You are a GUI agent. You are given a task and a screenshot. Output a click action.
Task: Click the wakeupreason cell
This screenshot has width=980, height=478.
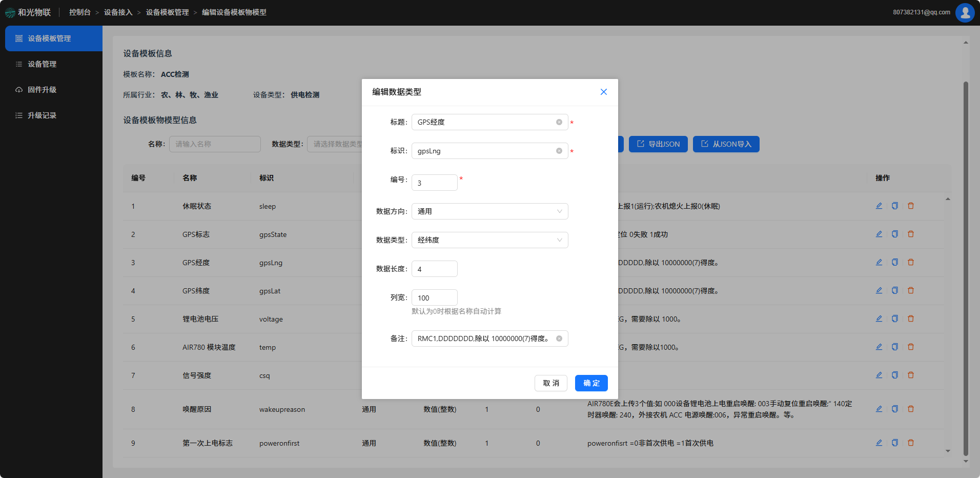click(282, 409)
